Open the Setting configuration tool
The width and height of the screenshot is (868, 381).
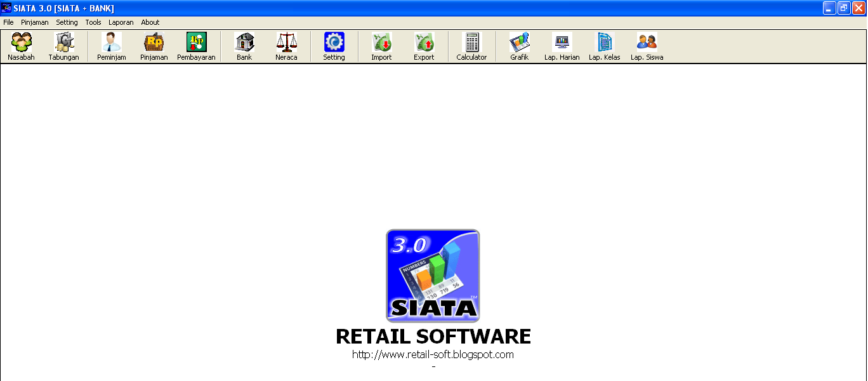tap(334, 44)
